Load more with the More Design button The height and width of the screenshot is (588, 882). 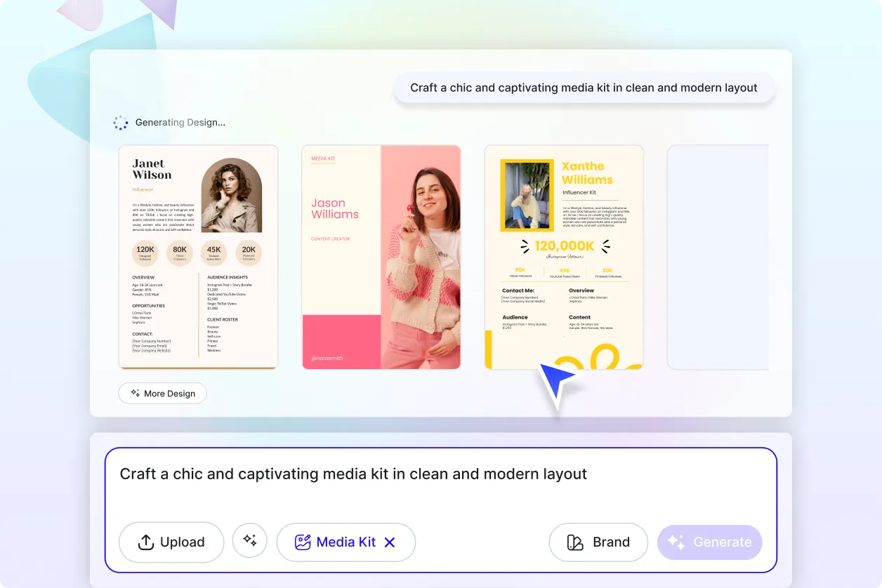162,394
